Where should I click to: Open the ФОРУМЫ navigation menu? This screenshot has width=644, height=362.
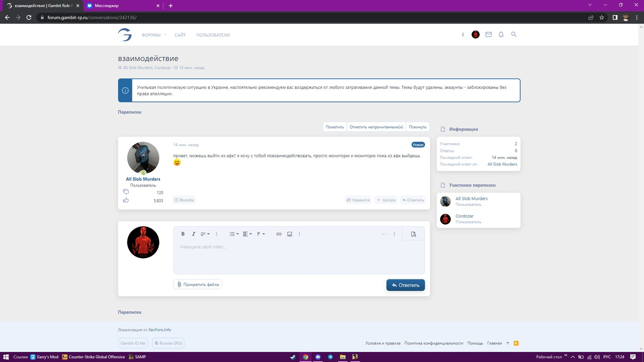click(x=153, y=35)
